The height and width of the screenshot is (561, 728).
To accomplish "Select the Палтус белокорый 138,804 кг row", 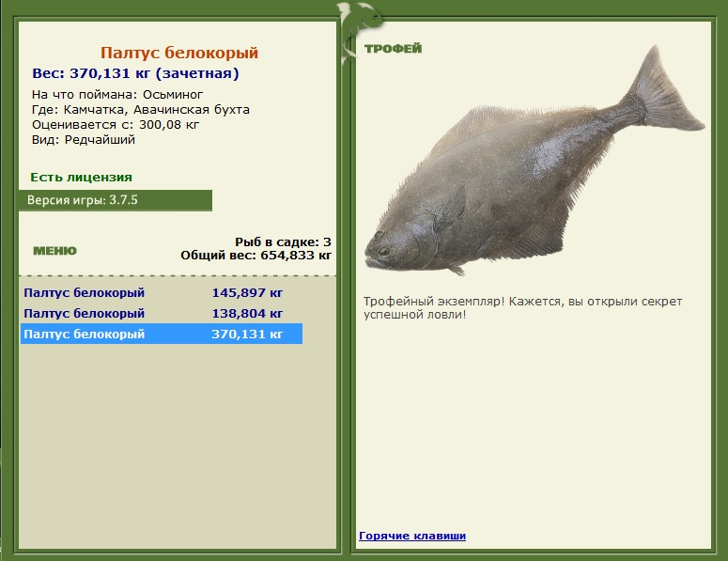I will pos(162,314).
